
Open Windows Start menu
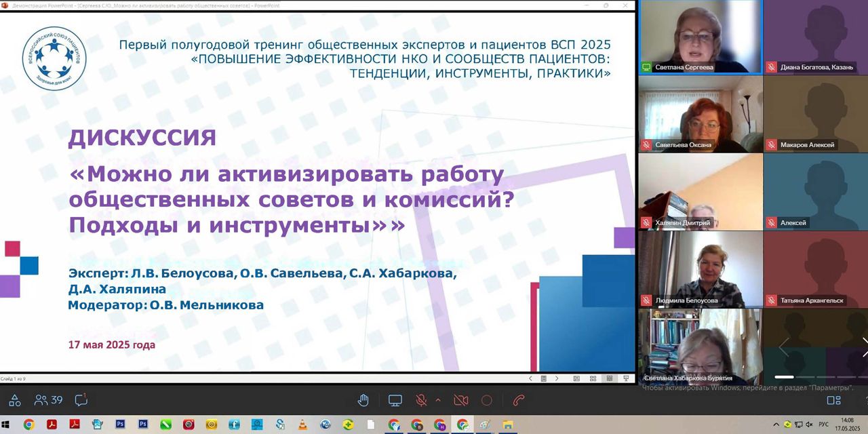[x=7, y=425]
